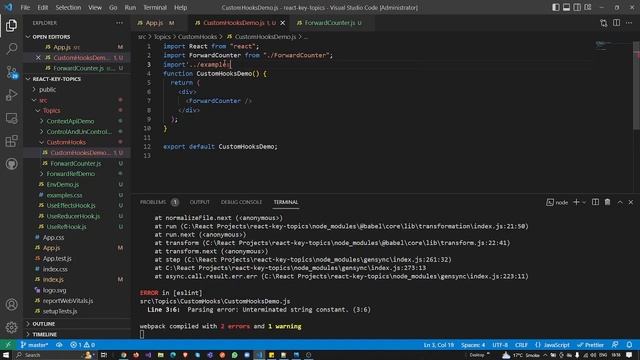Click the master branch status bar item

point(34,345)
